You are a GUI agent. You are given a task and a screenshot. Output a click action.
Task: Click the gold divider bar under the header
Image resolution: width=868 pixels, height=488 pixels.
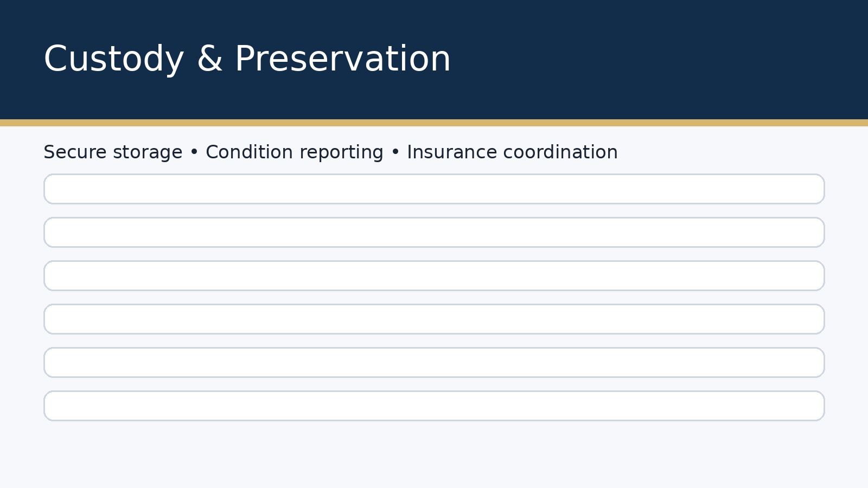click(x=434, y=123)
